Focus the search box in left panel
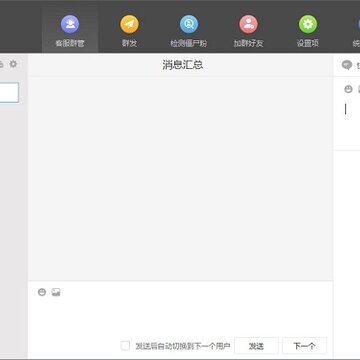The width and height of the screenshot is (360, 360). tap(9, 92)
